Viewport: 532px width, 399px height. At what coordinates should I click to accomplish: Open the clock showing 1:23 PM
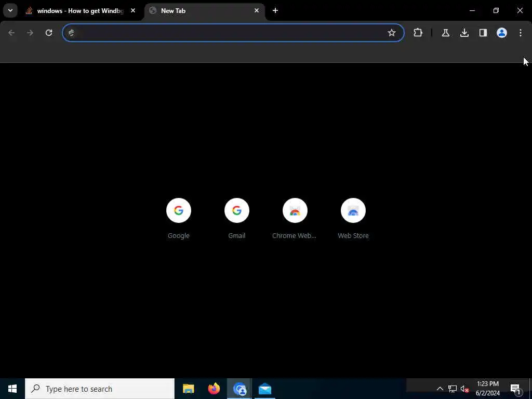coord(488,389)
